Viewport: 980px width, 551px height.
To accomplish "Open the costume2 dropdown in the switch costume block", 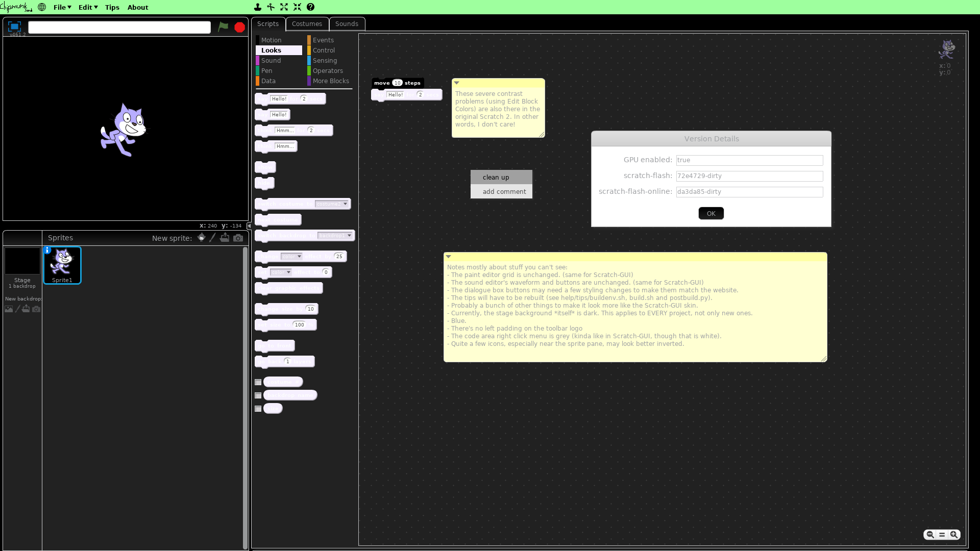I will [332, 204].
